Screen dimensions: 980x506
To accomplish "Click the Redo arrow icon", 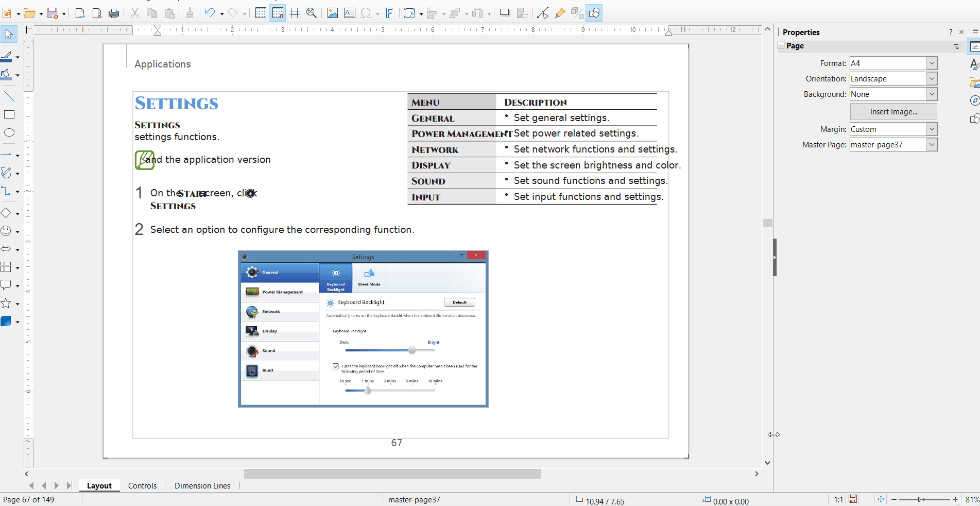I will [x=233, y=13].
